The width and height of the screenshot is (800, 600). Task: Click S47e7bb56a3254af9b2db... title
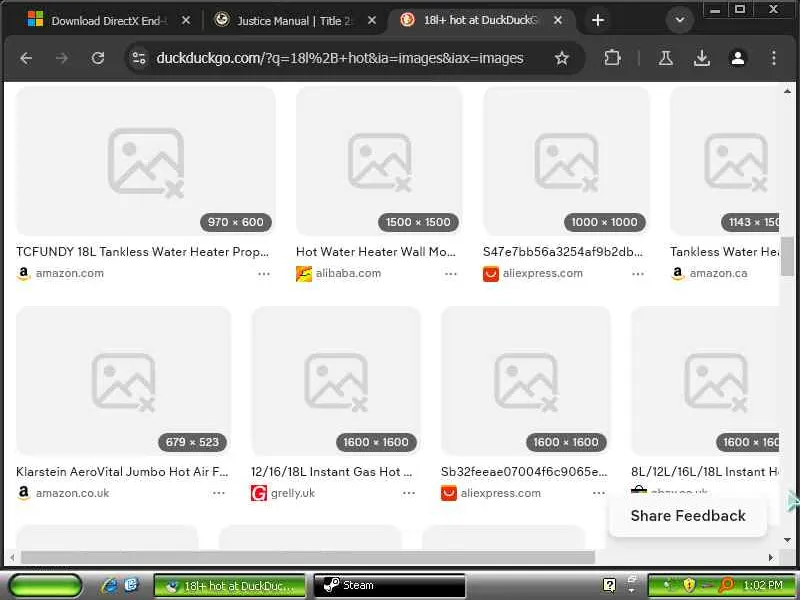click(x=563, y=252)
